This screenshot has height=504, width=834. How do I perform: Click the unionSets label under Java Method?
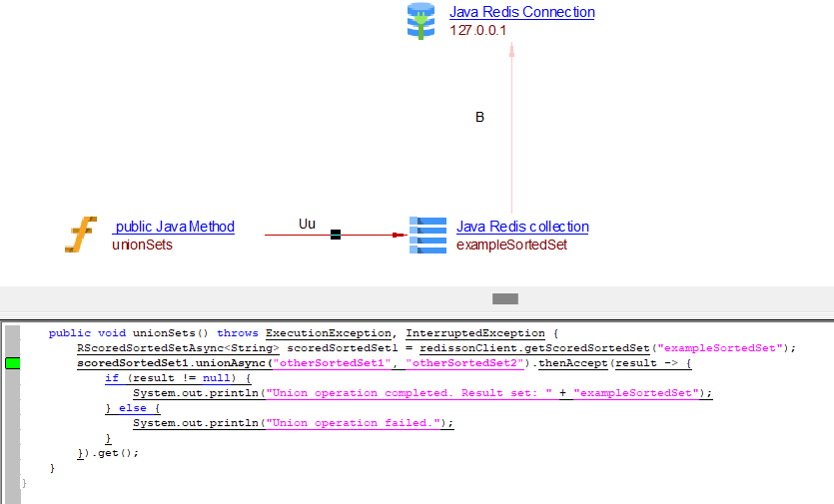pos(142,245)
